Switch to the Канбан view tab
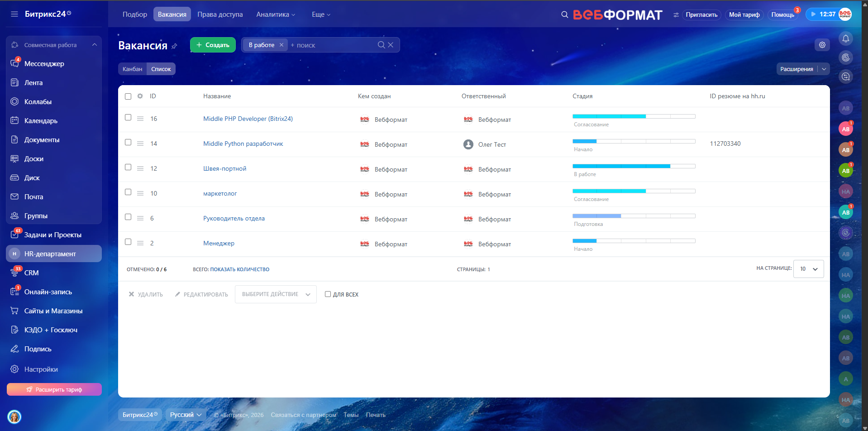This screenshot has width=868, height=431. [x=132, y=69]
